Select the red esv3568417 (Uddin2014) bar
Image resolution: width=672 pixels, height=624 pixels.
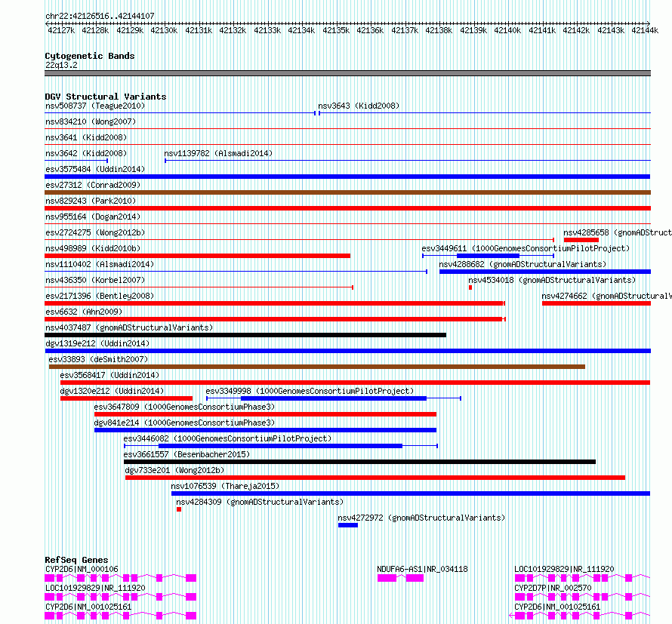coord(356,383)
